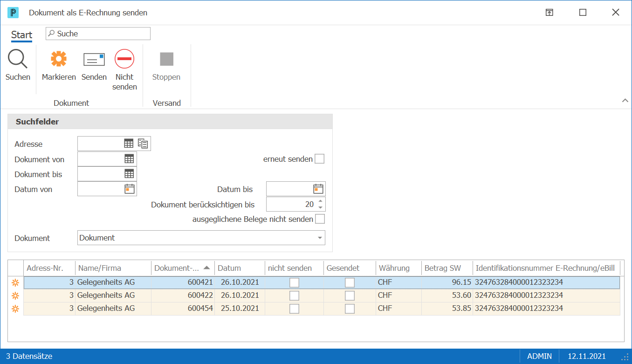Sort by the Datum column header
The height and width of the screenshot is (364, 632).
point(240,268)
